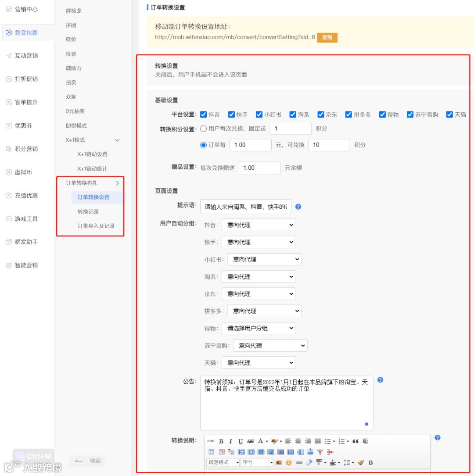Open the 京东 user group dropdown

pos(259,294)
